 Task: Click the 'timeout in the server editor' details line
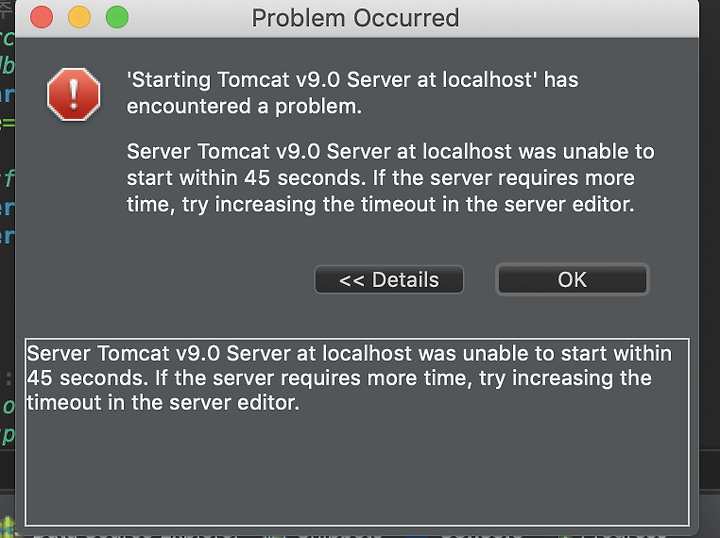(x=163, y=403)
